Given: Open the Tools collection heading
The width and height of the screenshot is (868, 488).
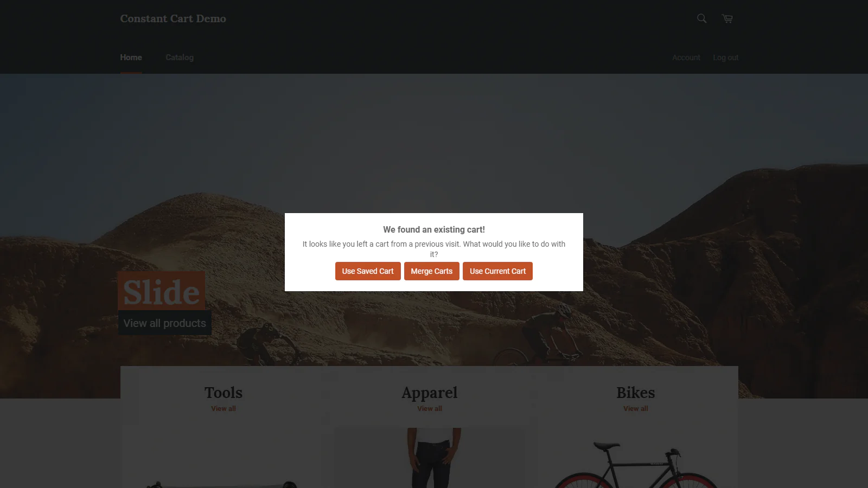Looking at the screenshot, I should 224,393.
